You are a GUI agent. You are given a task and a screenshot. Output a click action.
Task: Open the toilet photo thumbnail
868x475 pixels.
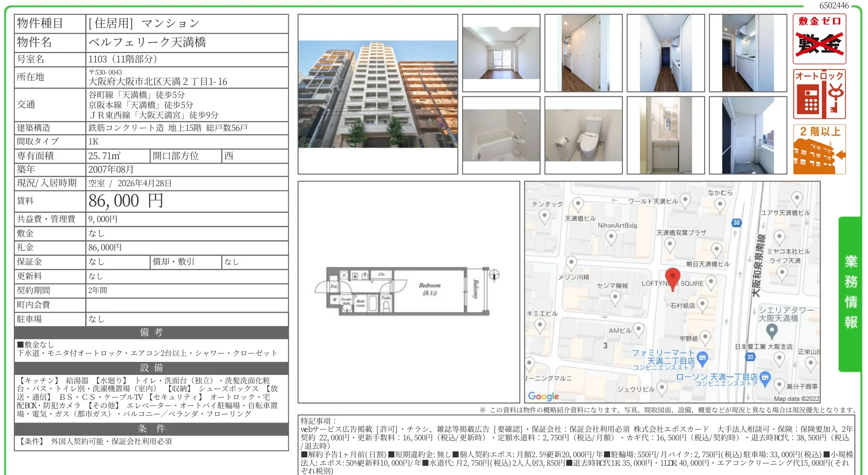(x=583, y=135)
